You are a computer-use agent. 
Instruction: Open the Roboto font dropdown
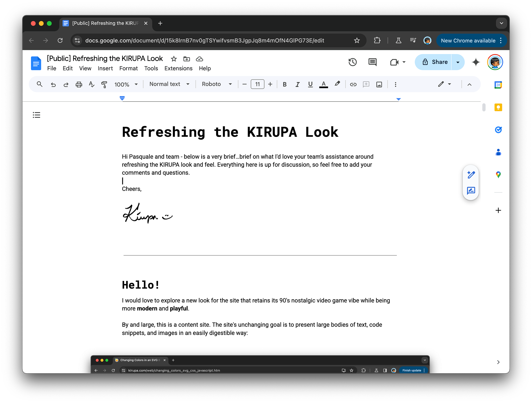pyautogui.click(x=217, y=84)
